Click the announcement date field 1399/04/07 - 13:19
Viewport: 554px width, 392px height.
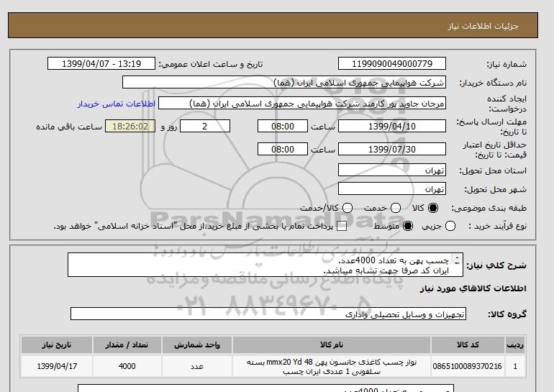101,63
